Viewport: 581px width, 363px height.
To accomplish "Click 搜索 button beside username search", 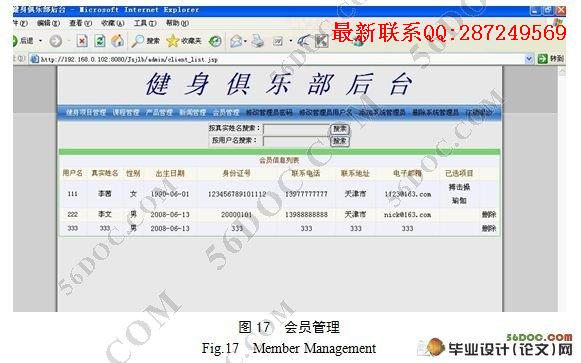I will click(x=340, y=141).
